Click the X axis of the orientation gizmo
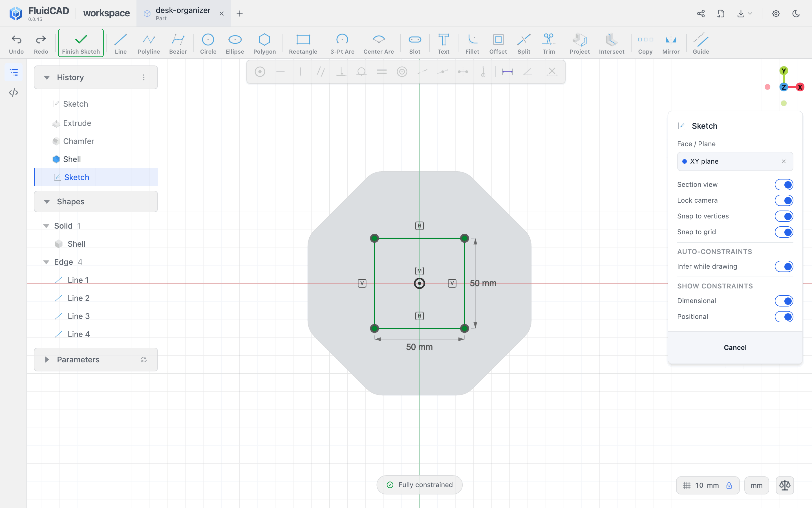This screenshot has height=508, width=812. [800, 87]
